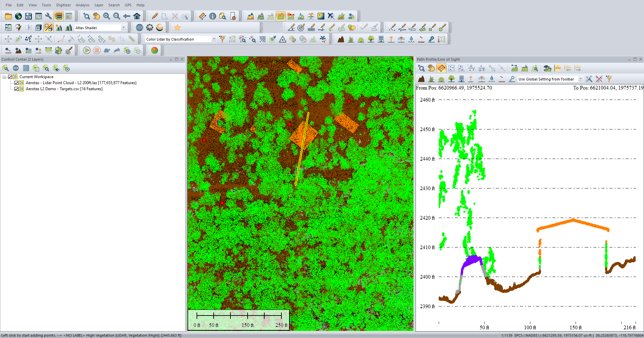Click the orange star favorites icon
This screenshot has width=644, height=338.
pyautogui.click(x=177, y=28)
